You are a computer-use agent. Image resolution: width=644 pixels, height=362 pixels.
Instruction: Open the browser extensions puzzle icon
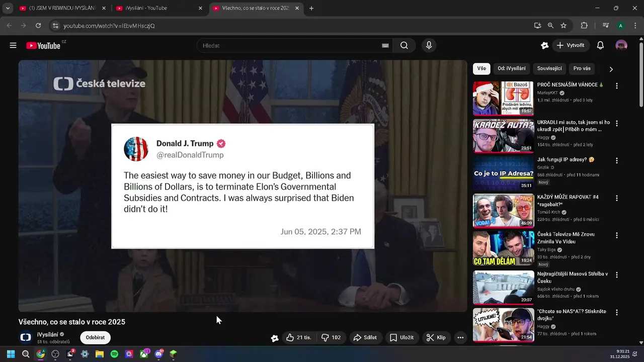coord(584,26)
